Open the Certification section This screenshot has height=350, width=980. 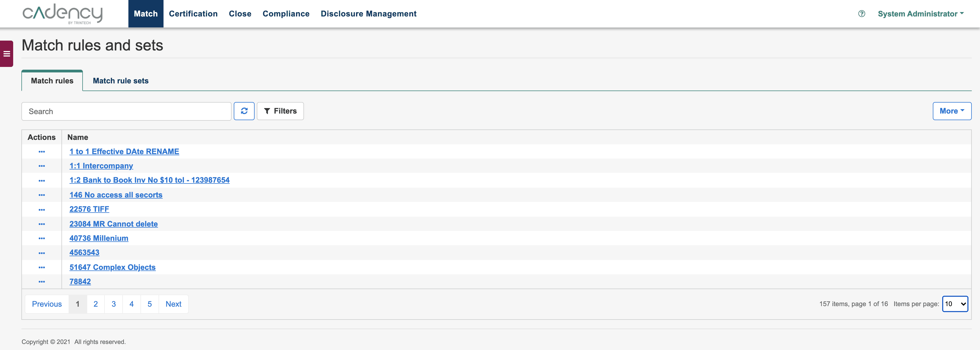pyautogui.click(x=193, y=14)
